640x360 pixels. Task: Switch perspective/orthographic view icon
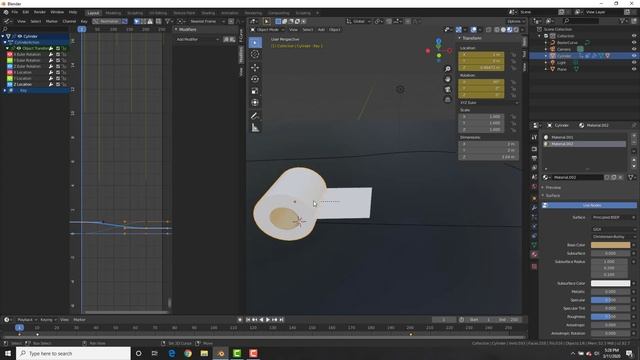(447, 100)
